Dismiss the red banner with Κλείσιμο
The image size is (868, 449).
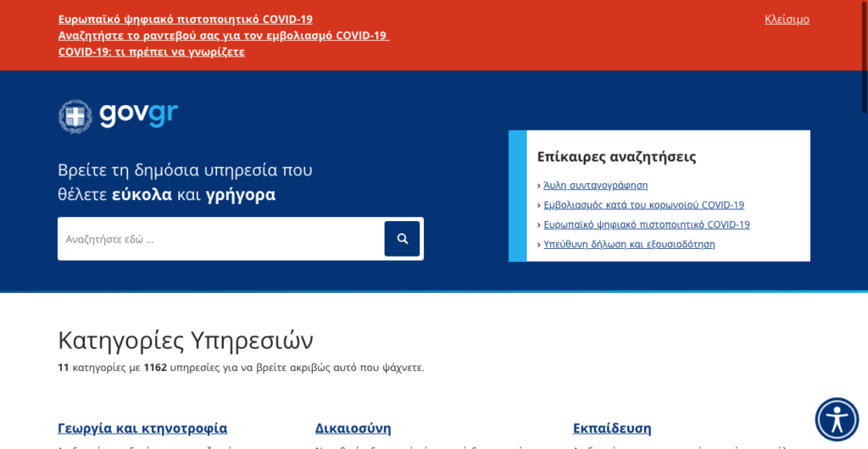[787, 19]
